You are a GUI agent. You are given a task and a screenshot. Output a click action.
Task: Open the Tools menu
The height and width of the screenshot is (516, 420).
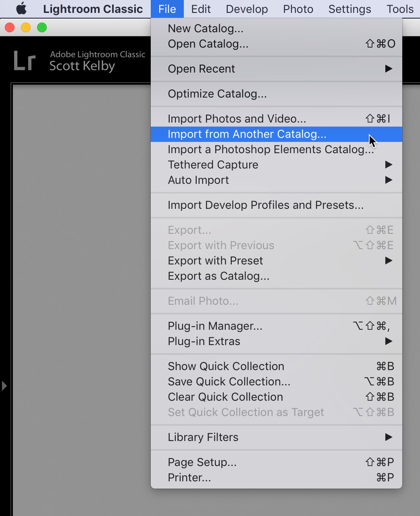tap(400, 9)
